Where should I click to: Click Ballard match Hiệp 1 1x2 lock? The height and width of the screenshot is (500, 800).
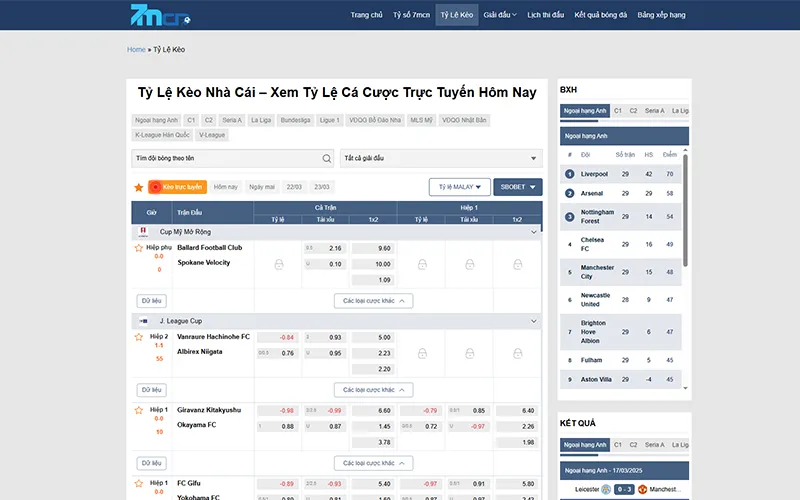coord(517,264)
